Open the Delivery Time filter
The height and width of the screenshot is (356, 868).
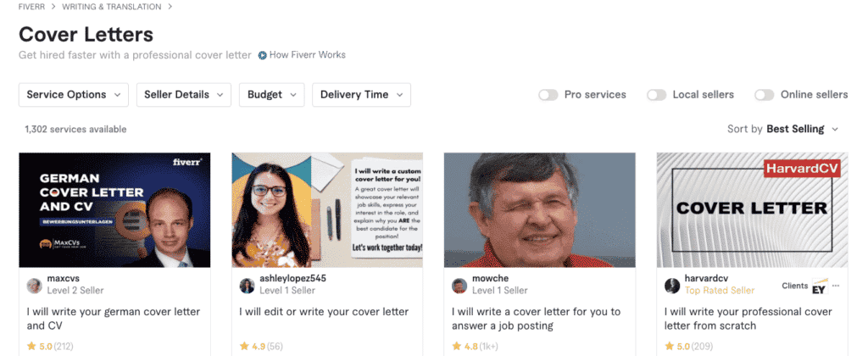(x=361, y=95)
